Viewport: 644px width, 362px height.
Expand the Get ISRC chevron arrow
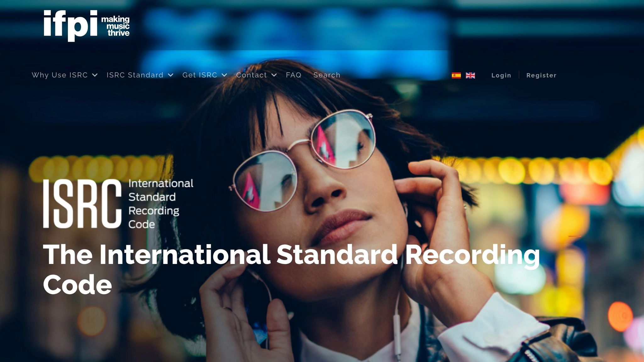224,75
